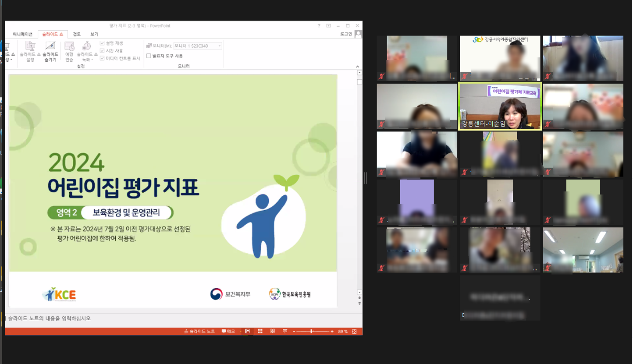The image size is (633, 364).
Task: Fit slide to current window icon
Action: click(x=354, y=332)
